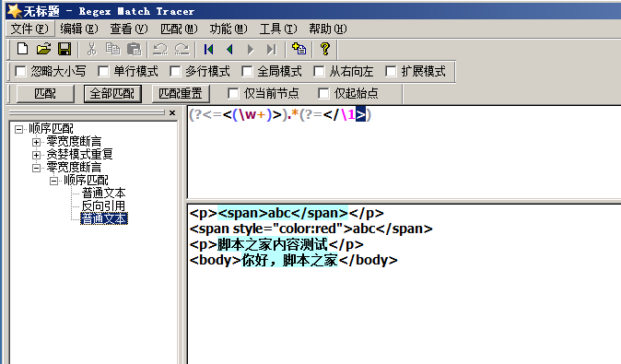This screenshot has height=364, width=621.
Task: Click the (\w+) group in regex
Action: pyautogui.click(x=252, y=115)
